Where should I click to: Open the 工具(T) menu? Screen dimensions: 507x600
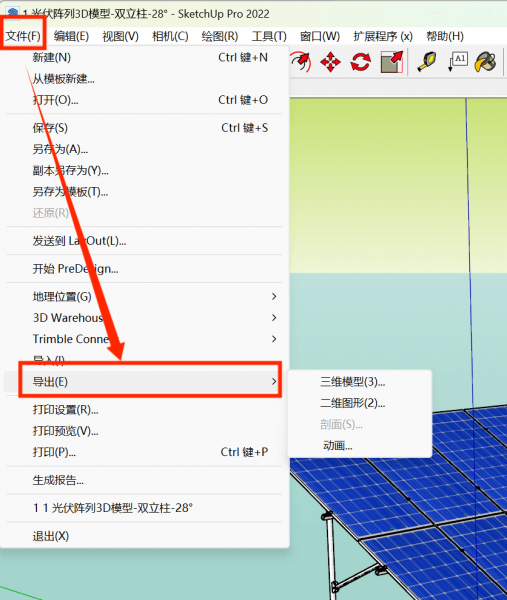click(269, 36)
